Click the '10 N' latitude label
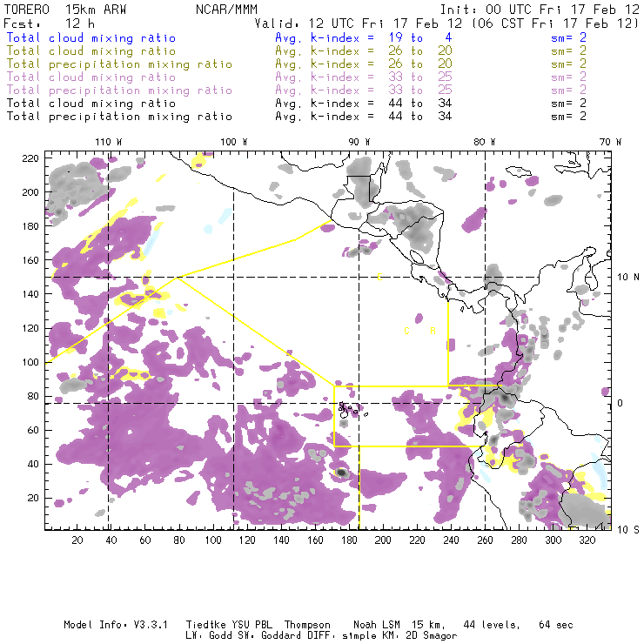Viewport: 644px width, 644px height. click(x=628, y=278)
